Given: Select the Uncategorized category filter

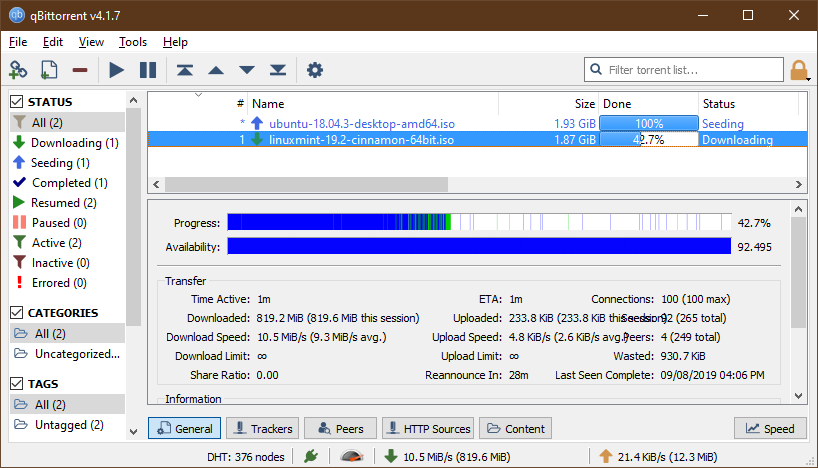Looking at the screenshot, I should point(77,353).
